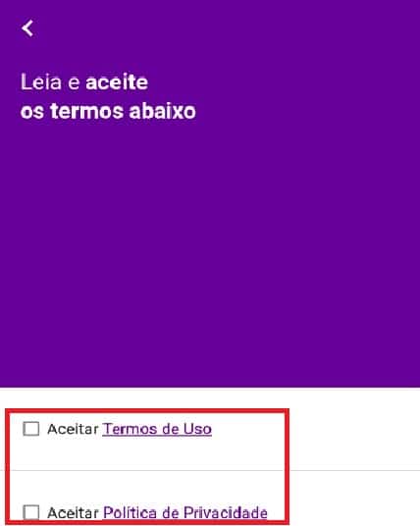Click the word 'Uso' in the terms link

(x=197, y=429)
